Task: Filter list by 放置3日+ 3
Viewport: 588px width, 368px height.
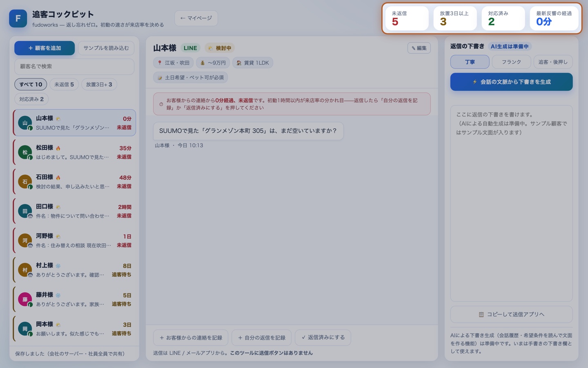Action: pos(99,84)
